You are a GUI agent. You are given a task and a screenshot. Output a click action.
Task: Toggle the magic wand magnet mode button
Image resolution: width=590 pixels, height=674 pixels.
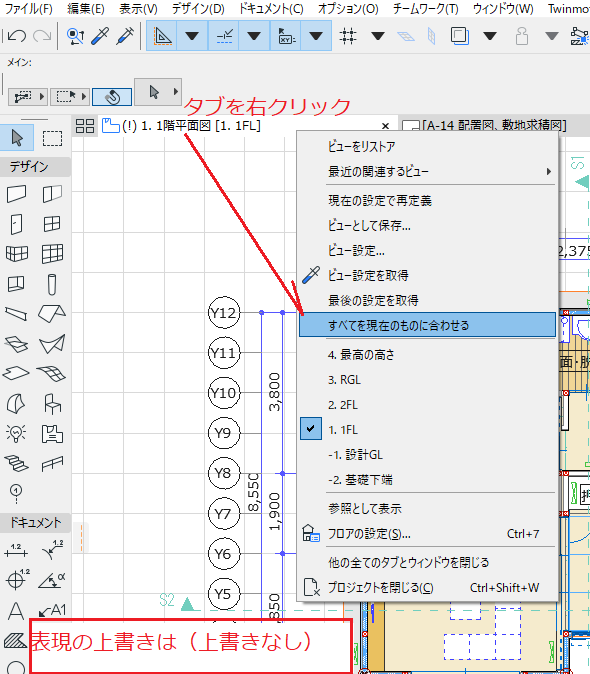(112, 97)
